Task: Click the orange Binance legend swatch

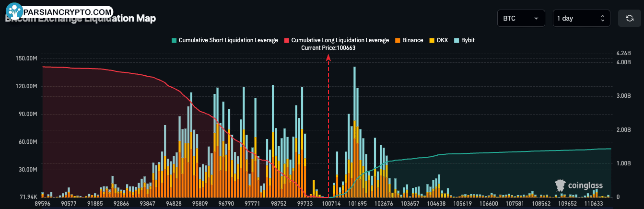Action: click(x=398, y=40)
